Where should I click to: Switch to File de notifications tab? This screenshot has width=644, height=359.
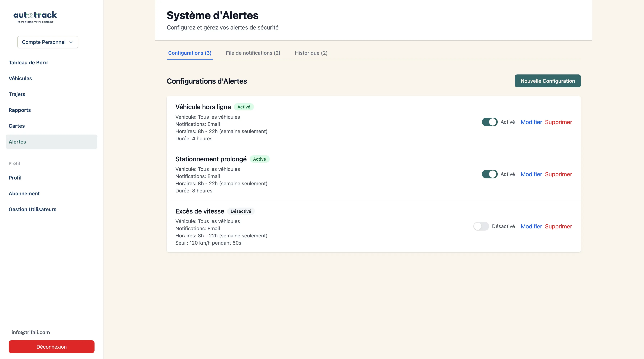coord(253,53)
